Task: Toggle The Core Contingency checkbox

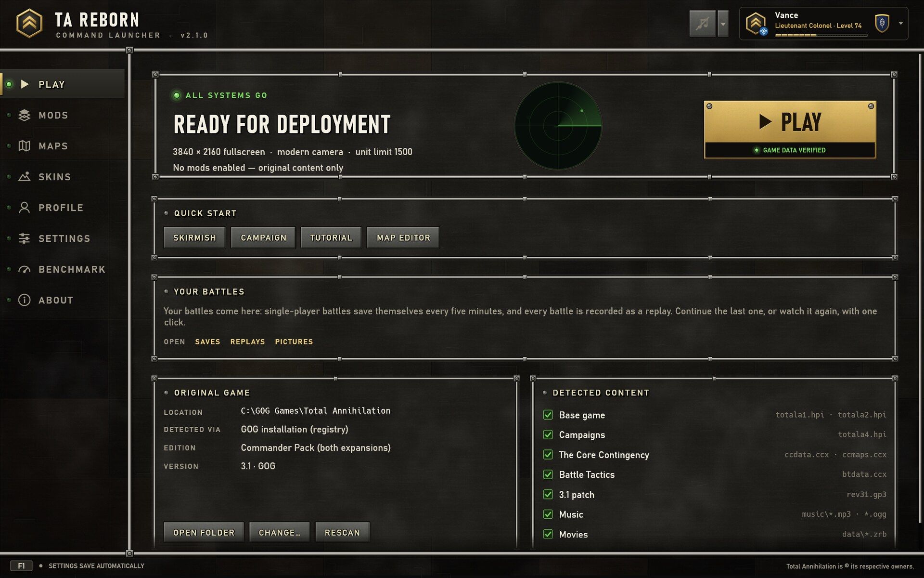Action: [548, 455]
